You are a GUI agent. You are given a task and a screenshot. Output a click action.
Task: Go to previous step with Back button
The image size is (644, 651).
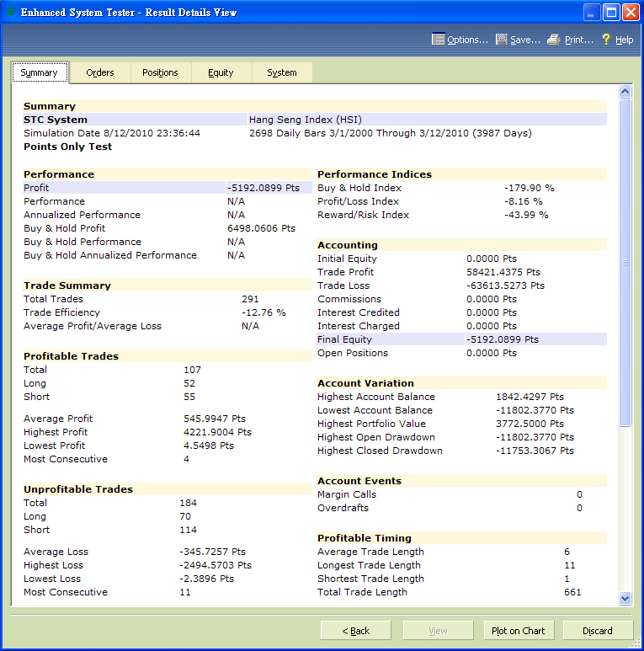coord(355,631)
